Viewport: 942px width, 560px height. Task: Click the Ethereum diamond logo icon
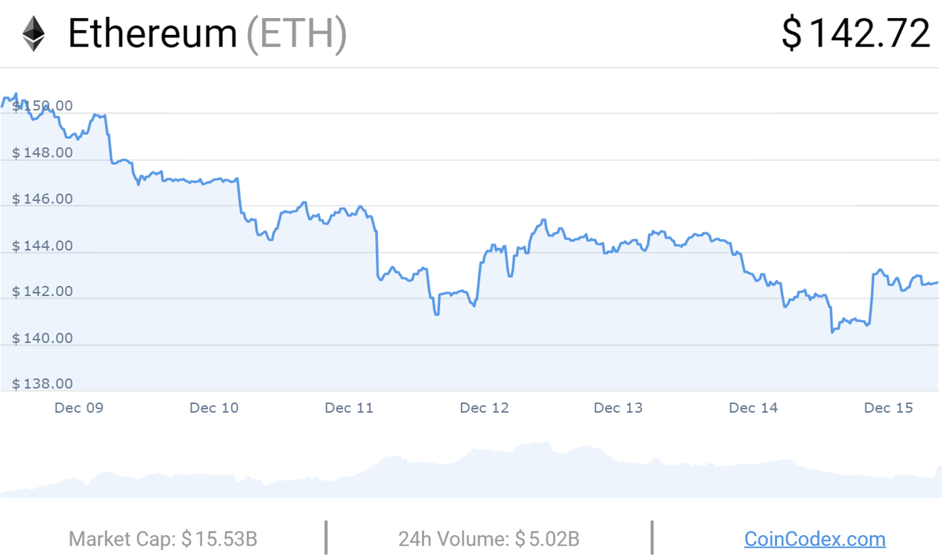click(33, 34)
